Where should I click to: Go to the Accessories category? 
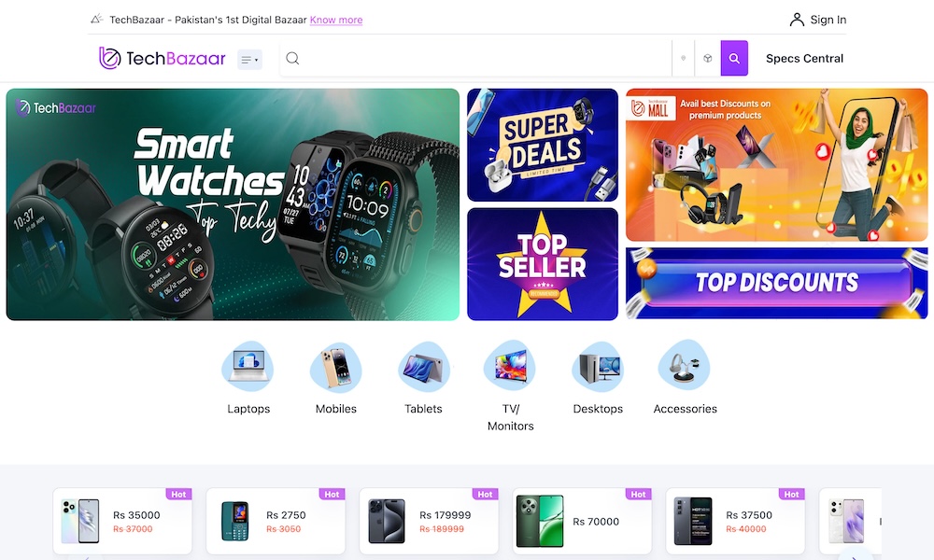685,378
